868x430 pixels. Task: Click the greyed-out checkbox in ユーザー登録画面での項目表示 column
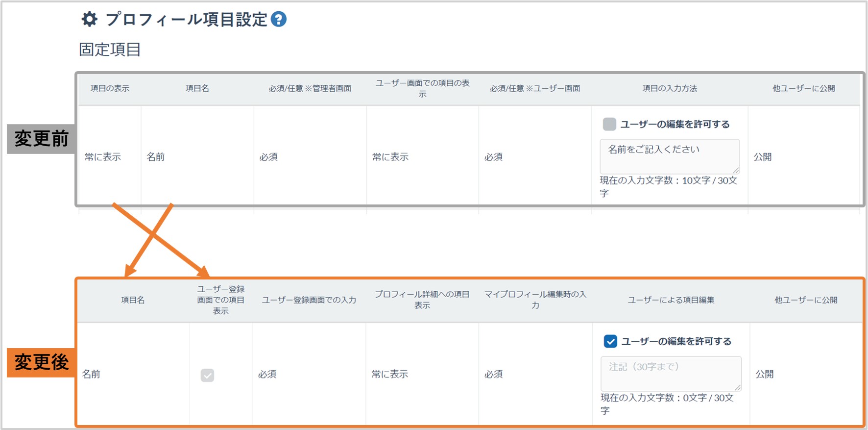(207, 375)
